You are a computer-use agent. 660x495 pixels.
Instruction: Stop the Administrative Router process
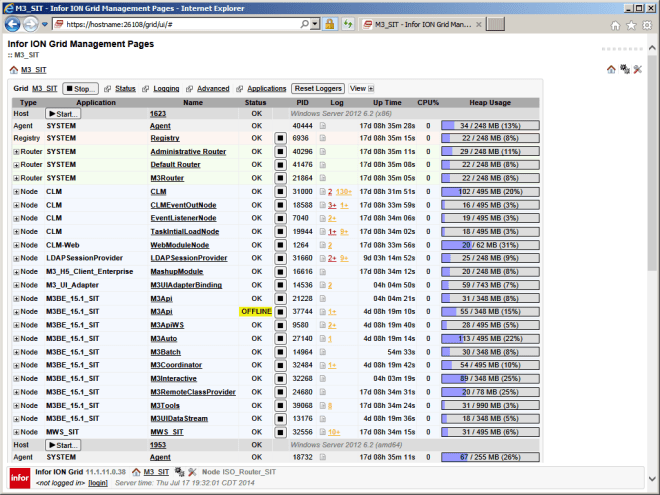pos(282,152)
